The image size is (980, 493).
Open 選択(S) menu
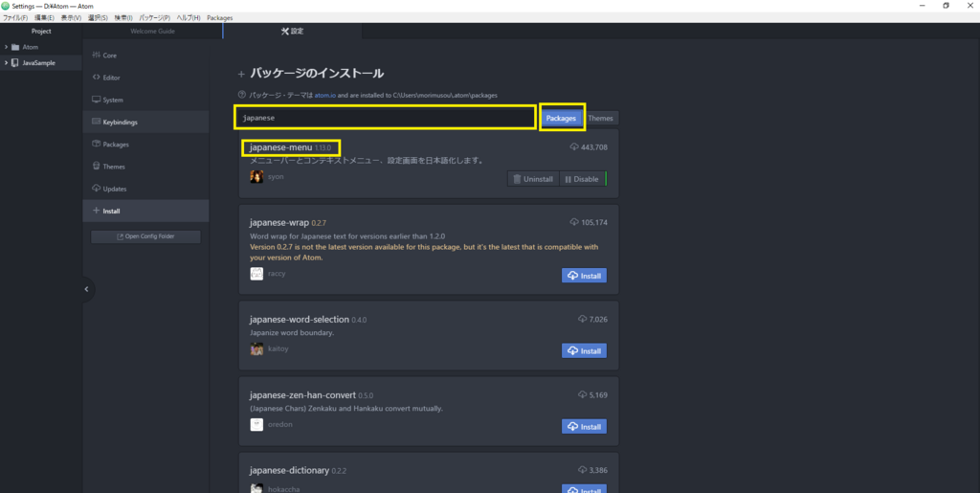98,17
